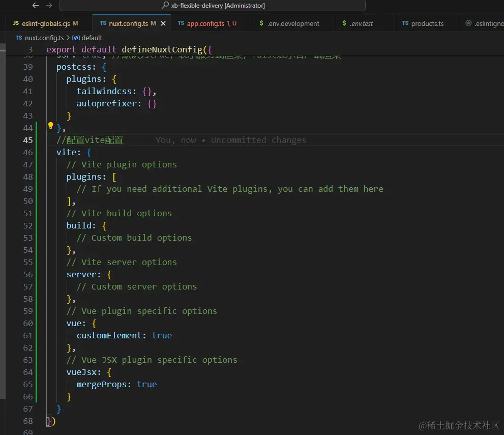
Task: Open the app.config.ts tab
Action: (211, 23)
